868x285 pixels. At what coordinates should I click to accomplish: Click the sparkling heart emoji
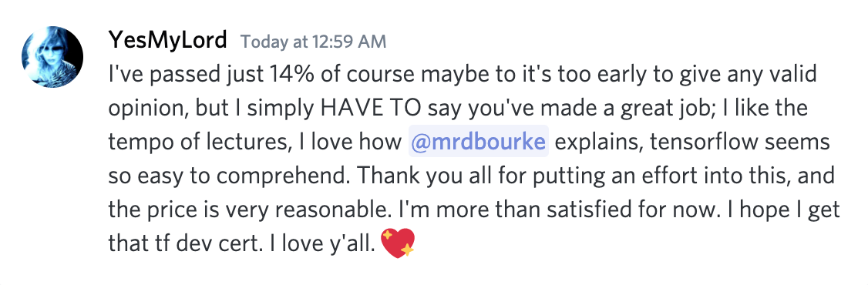[x=398, y=243]
